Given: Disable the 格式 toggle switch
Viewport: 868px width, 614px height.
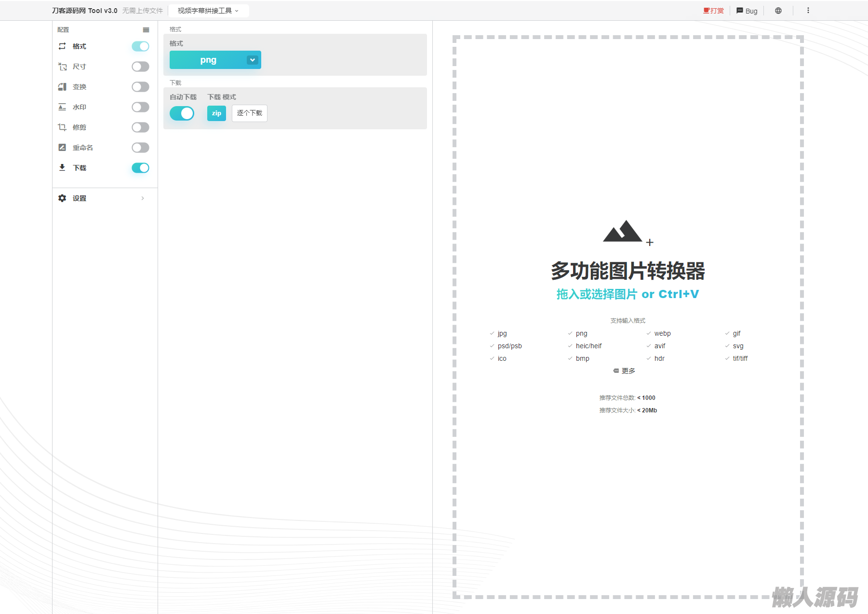Looking at the screenshot, I should [140, 46].
